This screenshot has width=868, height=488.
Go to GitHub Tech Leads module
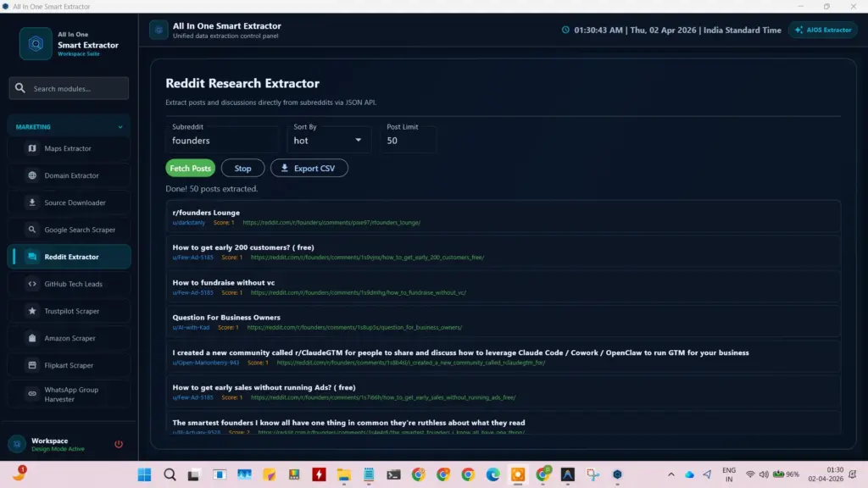point(69,284)
